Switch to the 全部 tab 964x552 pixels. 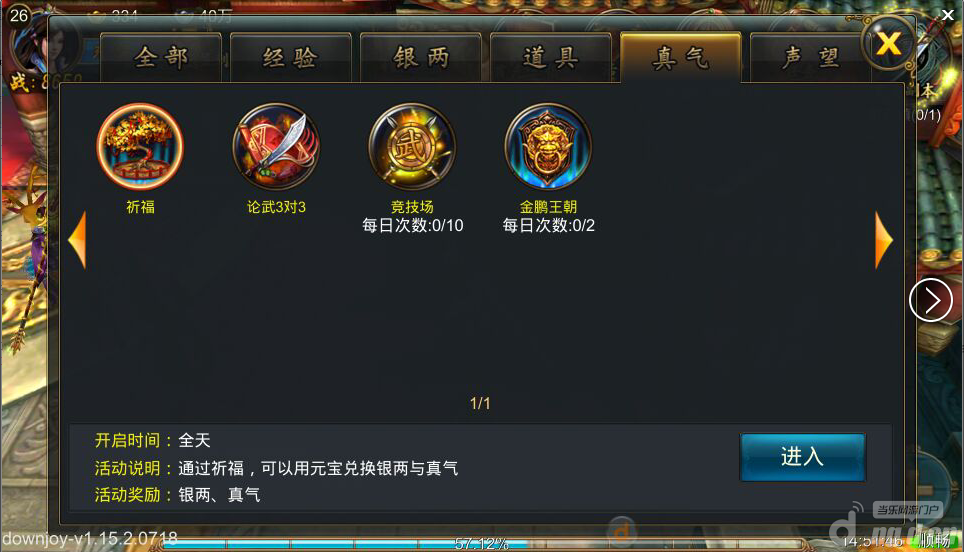[161, 58]
